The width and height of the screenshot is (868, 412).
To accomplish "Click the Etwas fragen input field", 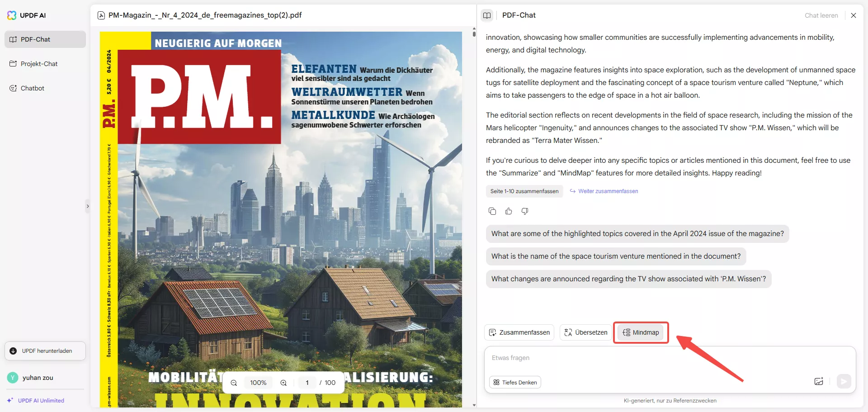I will (669, 358).
